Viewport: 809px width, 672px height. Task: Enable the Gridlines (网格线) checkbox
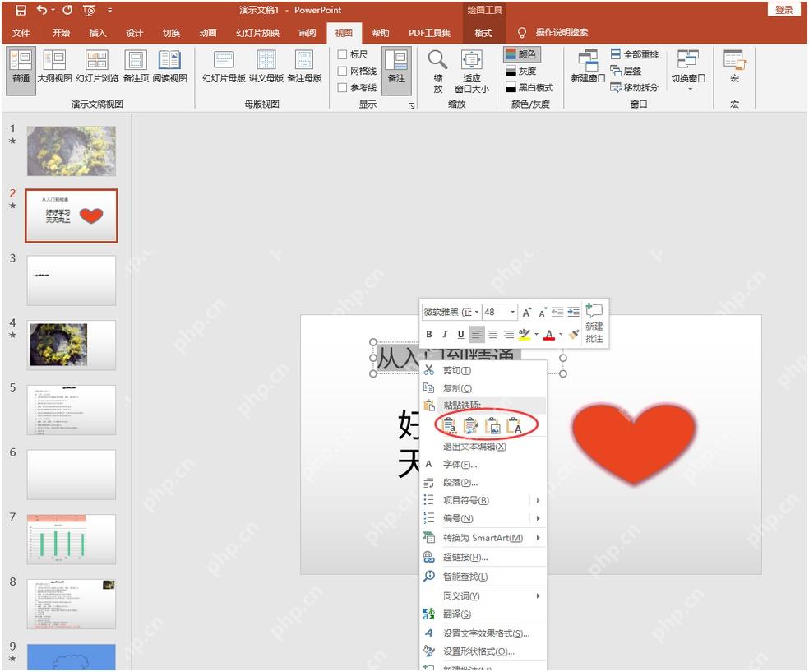pos(357,71)
